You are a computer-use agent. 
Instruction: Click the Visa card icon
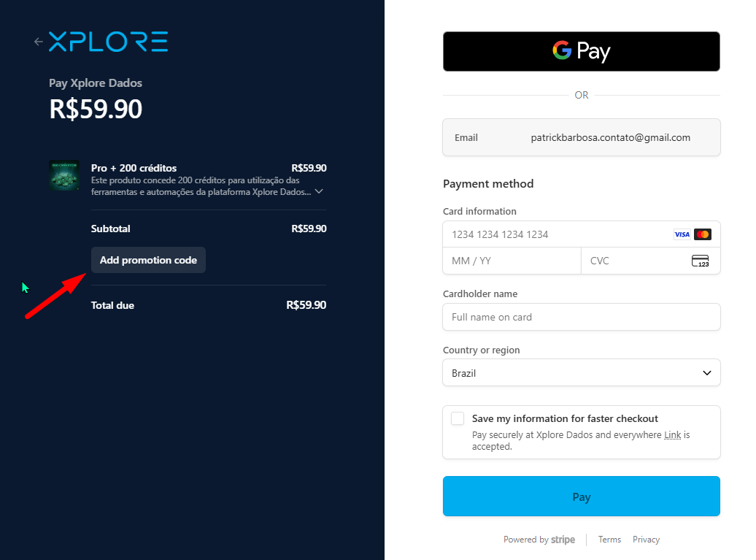[x=682, y=234]
